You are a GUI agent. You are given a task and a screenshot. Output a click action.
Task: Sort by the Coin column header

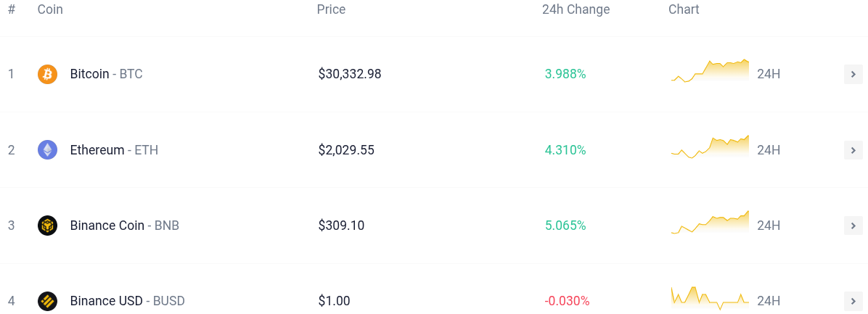pos(50,9)
